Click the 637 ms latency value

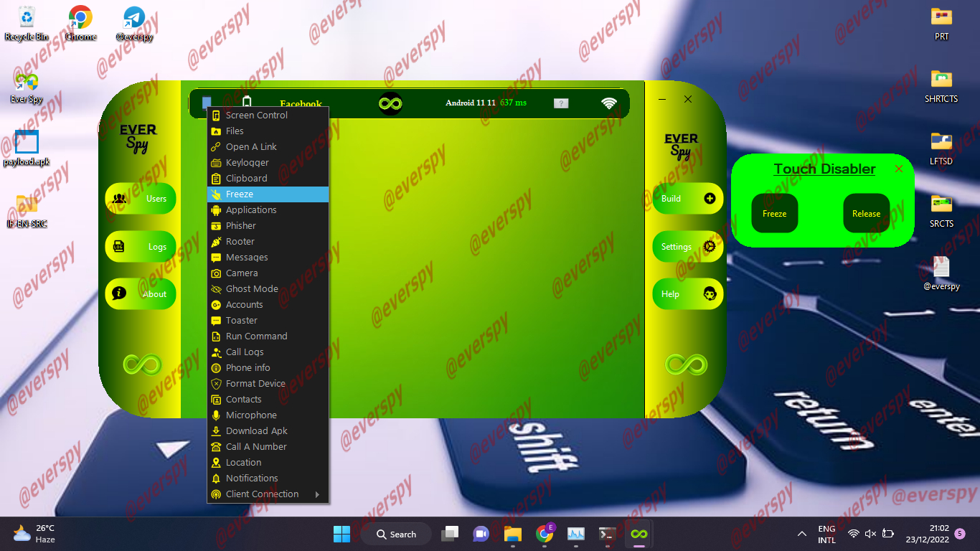(x=513, y=103)
